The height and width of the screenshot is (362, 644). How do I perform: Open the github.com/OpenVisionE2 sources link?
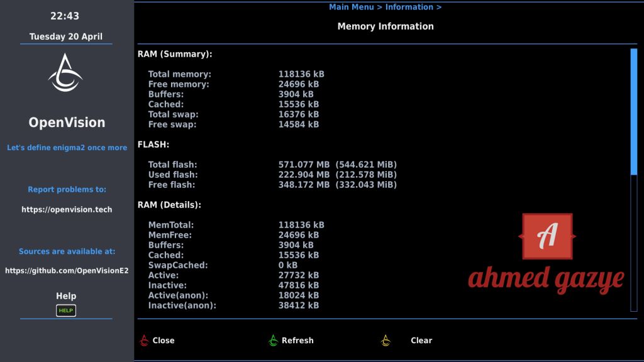tap(67, 270)
